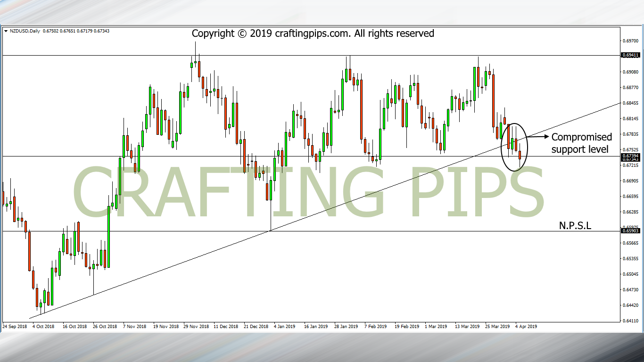Viewport: 644px width, 362px height.
Task: Click the 19 Nov 2018 date label
Action: point(165,326)
